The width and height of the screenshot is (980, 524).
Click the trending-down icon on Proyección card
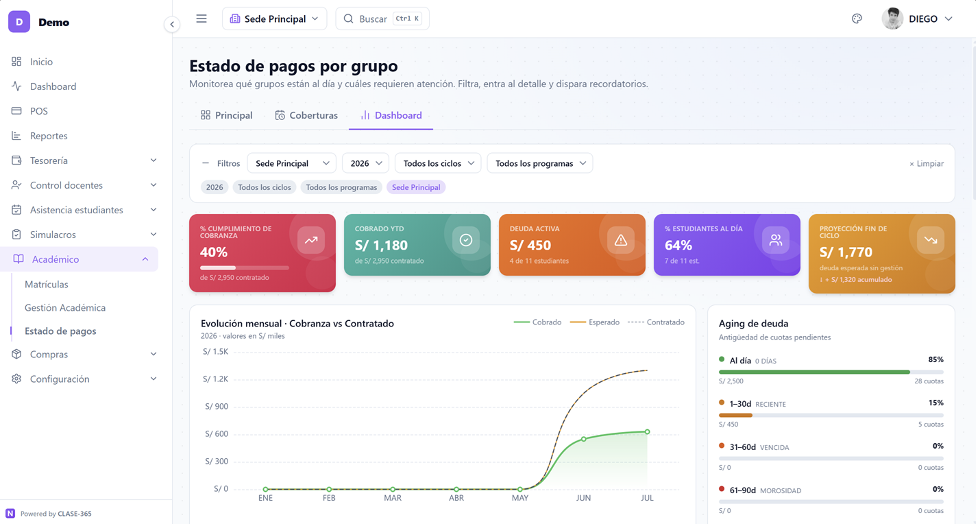[931, 240]
